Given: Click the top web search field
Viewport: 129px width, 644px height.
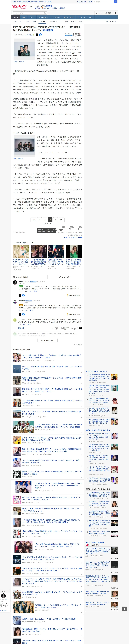Looking at the screenshot, I should point(103,2).
